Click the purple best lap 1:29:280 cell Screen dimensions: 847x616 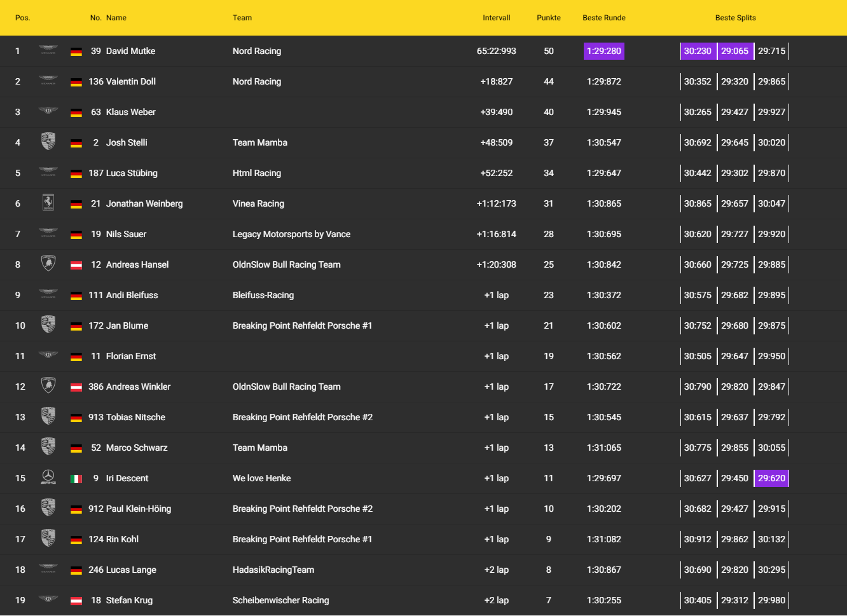tap(603, 51)
